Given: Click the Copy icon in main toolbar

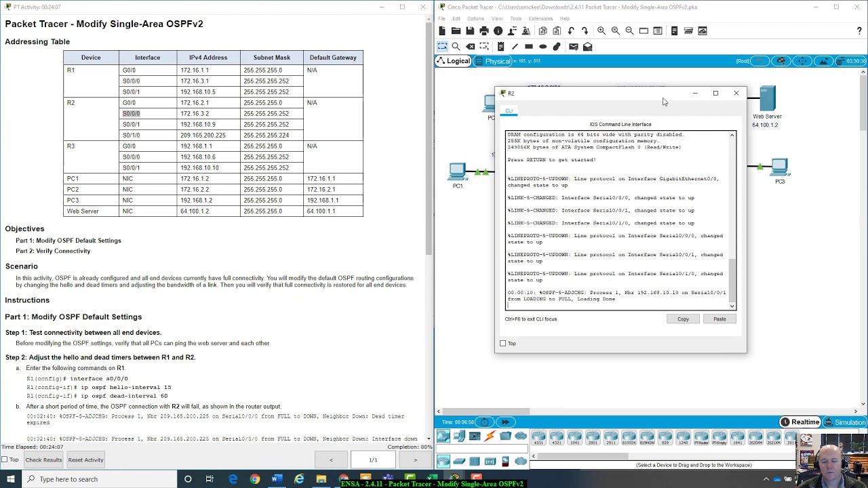Looking at the screenshot, I should [542, 31].
